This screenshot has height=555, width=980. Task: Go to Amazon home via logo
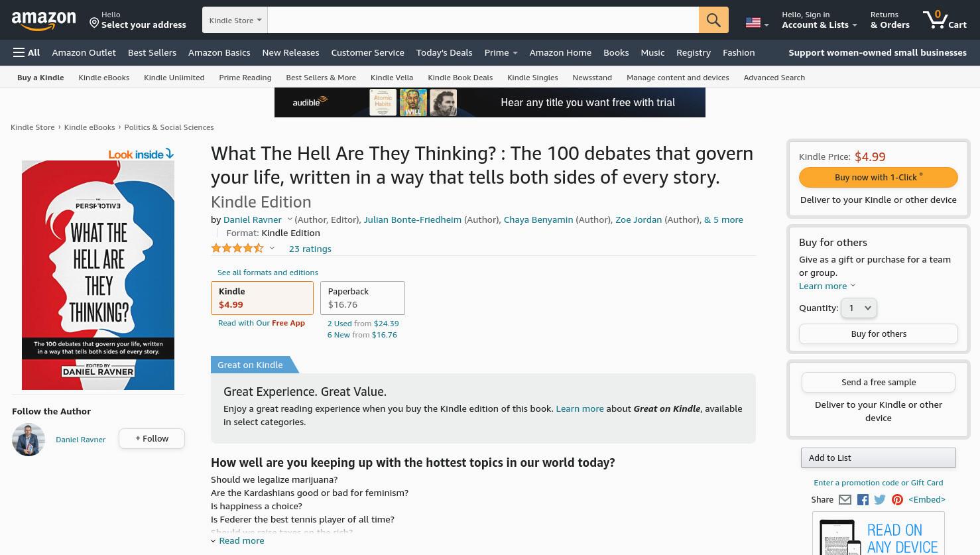tap(44, 20)
